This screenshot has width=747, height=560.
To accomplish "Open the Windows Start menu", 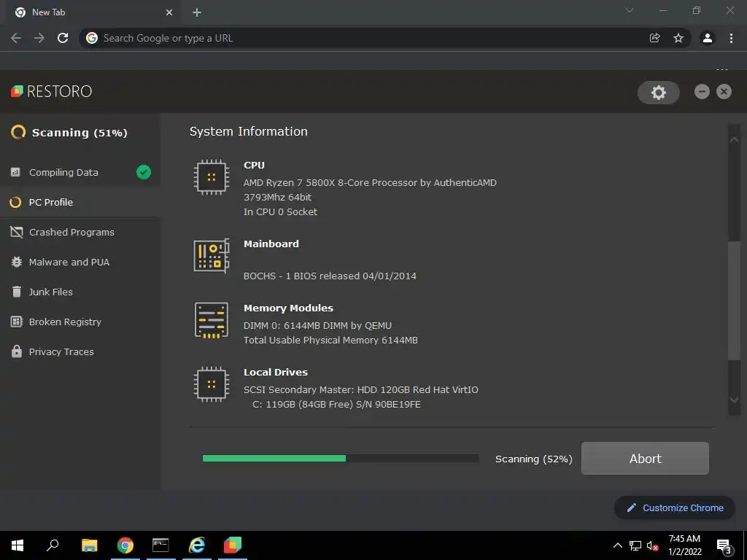I will click(x=18, y=545).
